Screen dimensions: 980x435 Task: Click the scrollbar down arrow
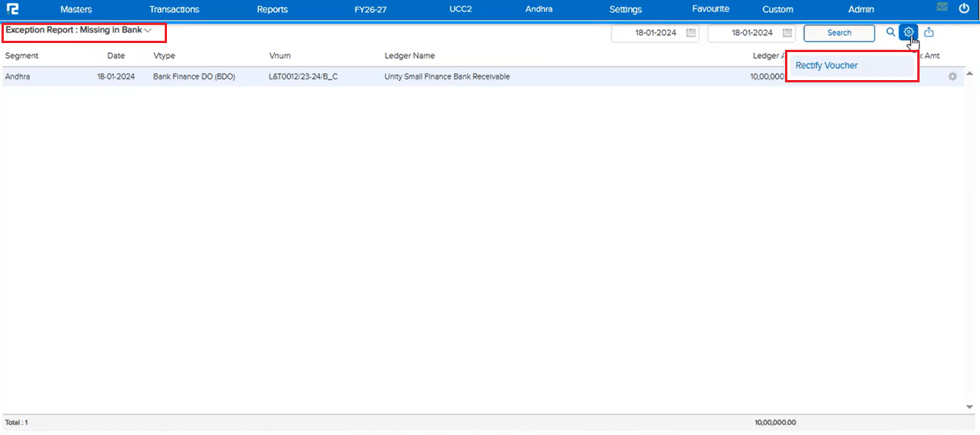coord(970,407)
